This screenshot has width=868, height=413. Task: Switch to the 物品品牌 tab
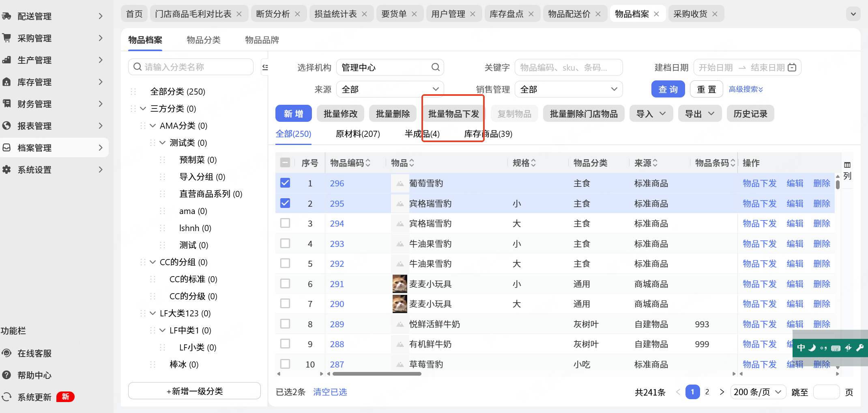click(262, 40)
